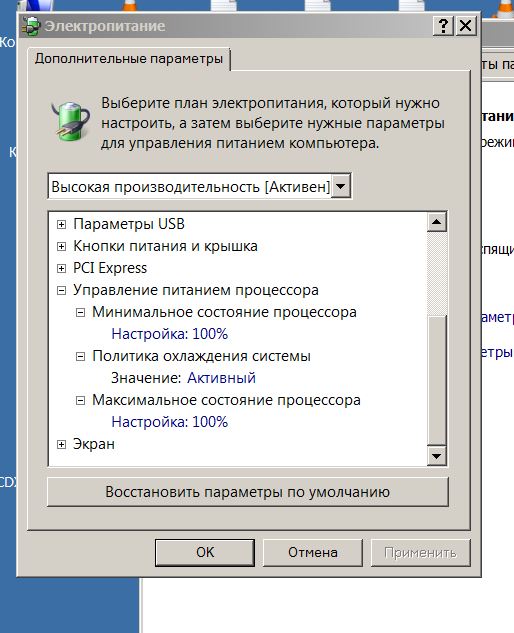514x633 pixels.
Task: Click the Активный cooling policy value
Action: pyautogui.click(x=221, y=378)
